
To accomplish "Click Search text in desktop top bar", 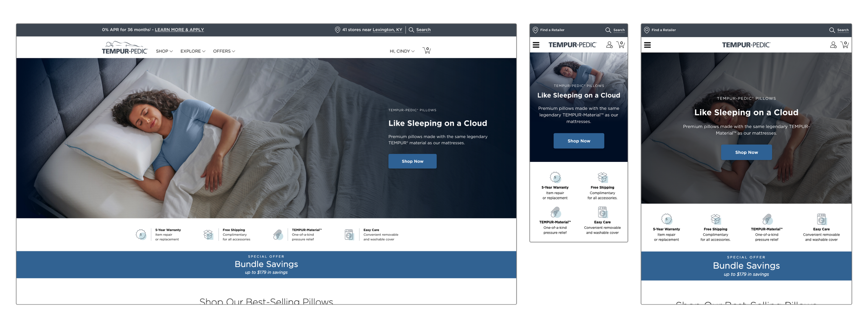I will click(424, 30).
